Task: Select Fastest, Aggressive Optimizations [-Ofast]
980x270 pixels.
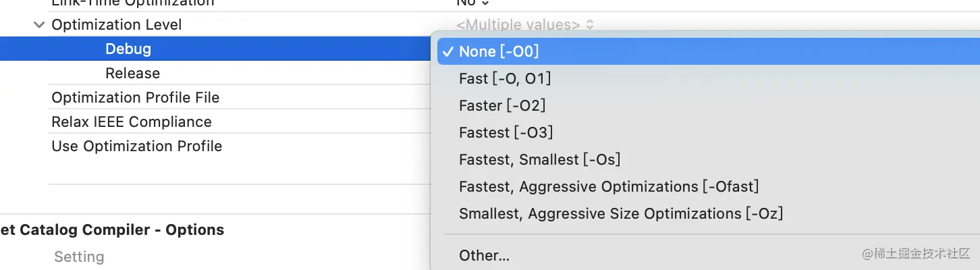Action: click(x=609, y=187)
